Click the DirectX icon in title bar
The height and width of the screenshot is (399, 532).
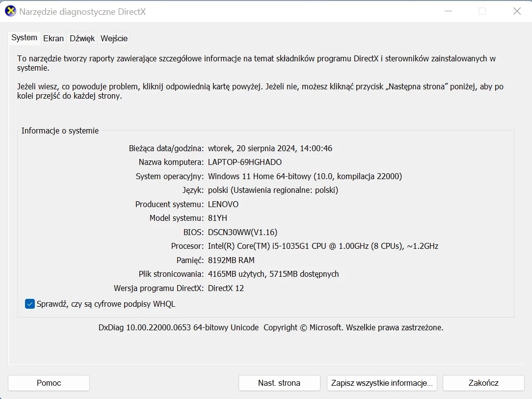10,11
